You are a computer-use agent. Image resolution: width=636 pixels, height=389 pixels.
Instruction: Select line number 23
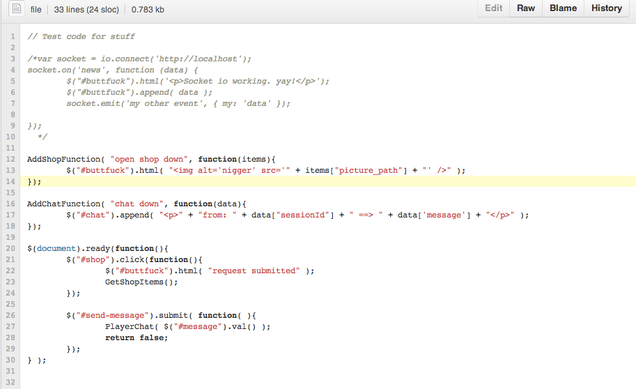tap(11, 282)
